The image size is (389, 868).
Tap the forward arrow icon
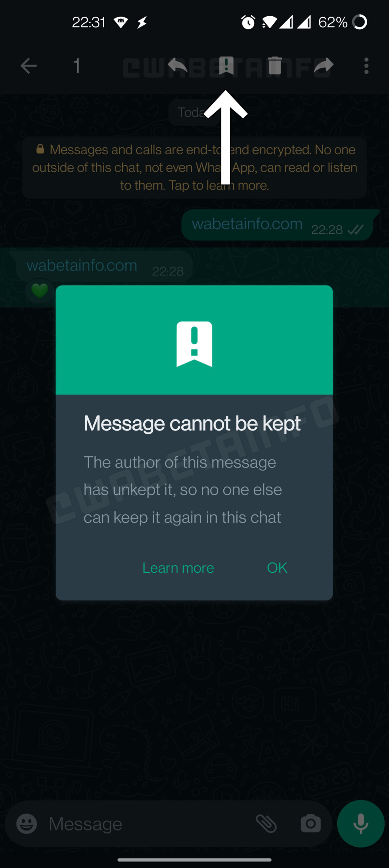[323, 65]
